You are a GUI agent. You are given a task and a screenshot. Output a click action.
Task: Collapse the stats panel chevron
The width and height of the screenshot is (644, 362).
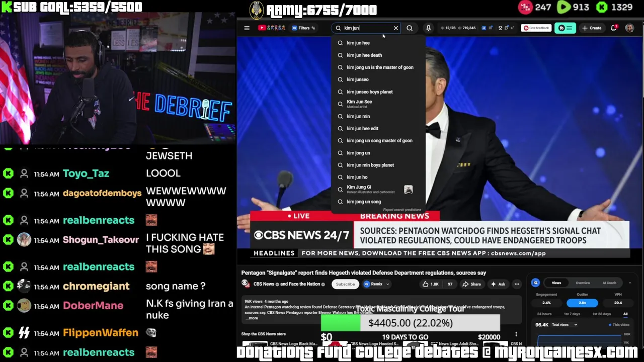(629, 283)
